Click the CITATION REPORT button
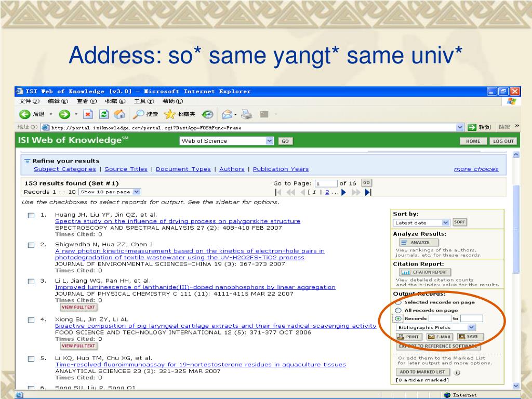 click(x=425, y=272)
